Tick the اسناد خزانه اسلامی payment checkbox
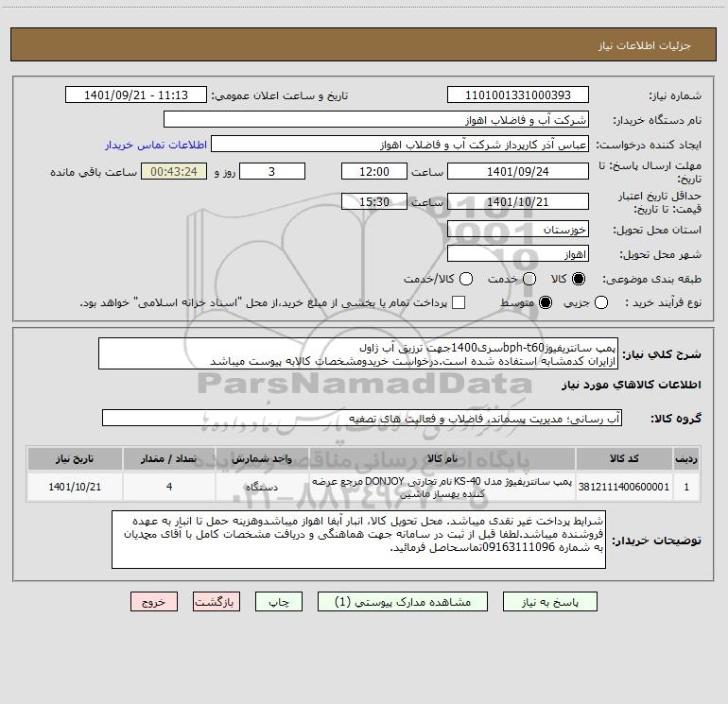The width and height of the screenshot is (728, 704). (459, 302)
